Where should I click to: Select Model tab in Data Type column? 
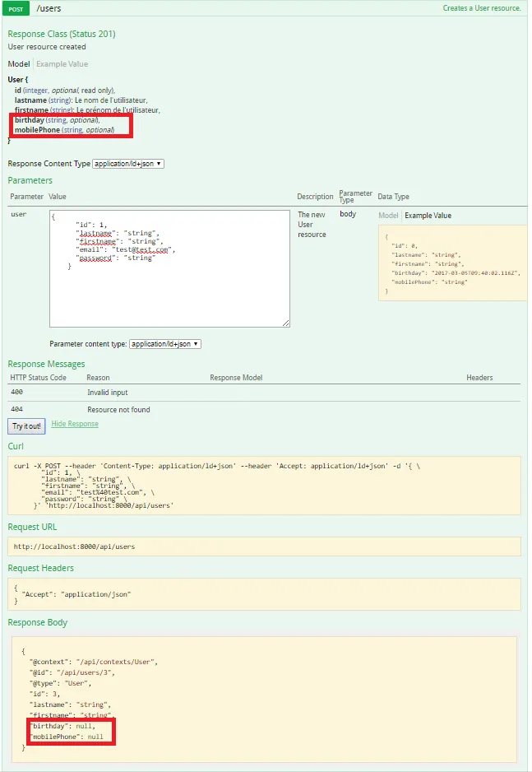click(x=388, y=215)
